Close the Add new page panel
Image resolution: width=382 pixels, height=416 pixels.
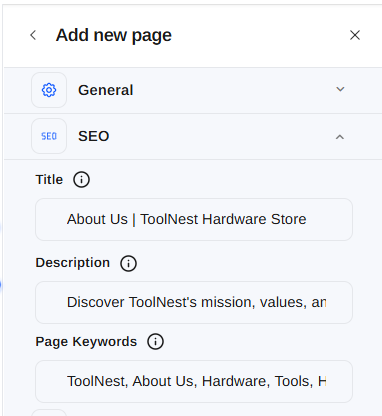pos(355,35)
